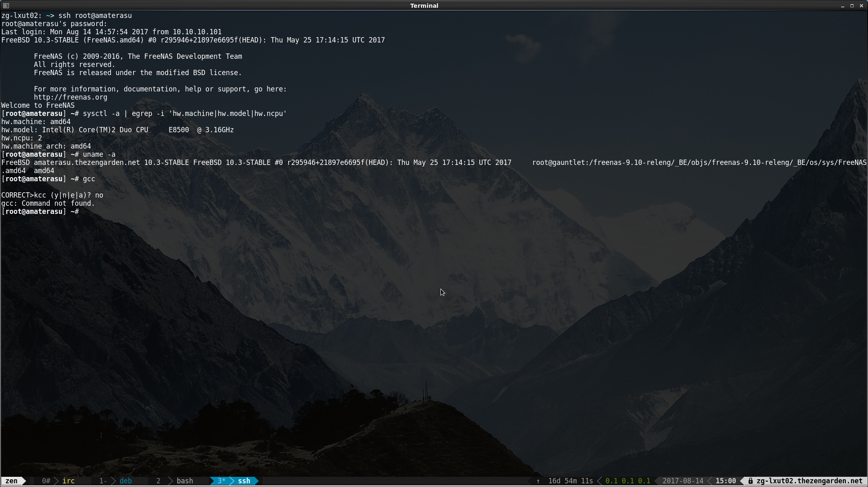The image size is (868, 487).
Task: Click the 'Last login: Mon Aug 14' line
Action: point(111,32)
